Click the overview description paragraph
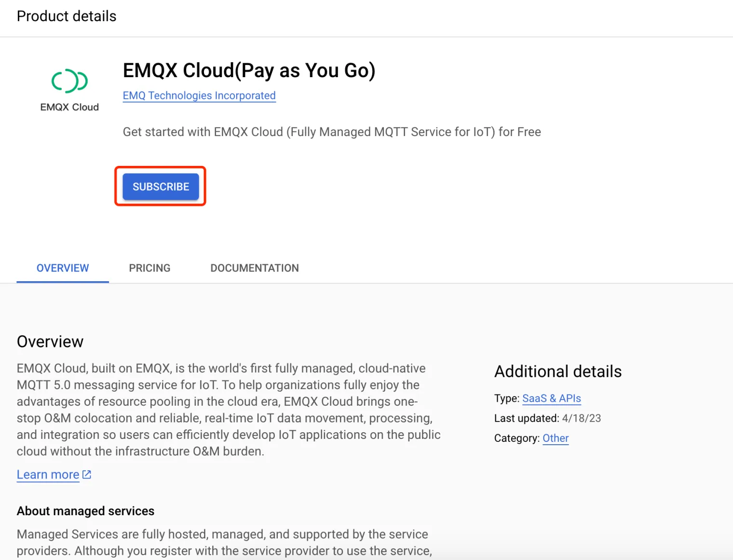The image size is (733, 560). click(x=229, y=410)
